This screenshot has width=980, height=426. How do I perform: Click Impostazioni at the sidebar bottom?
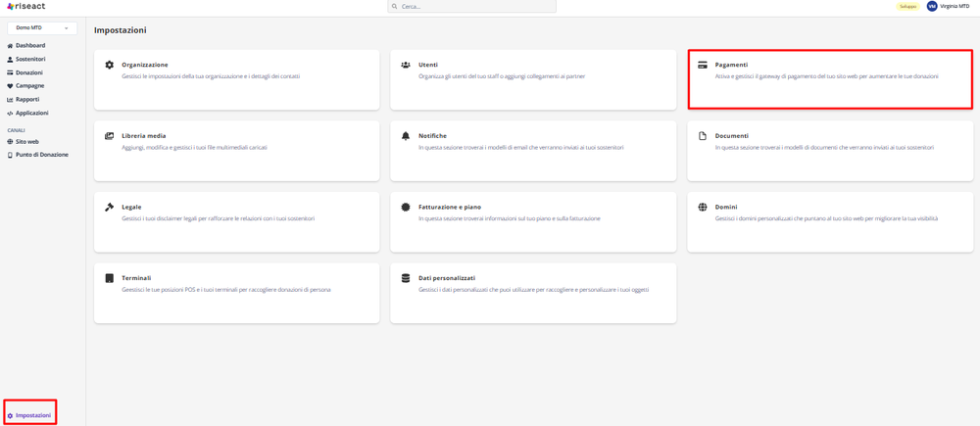click(x=32, y=415)
